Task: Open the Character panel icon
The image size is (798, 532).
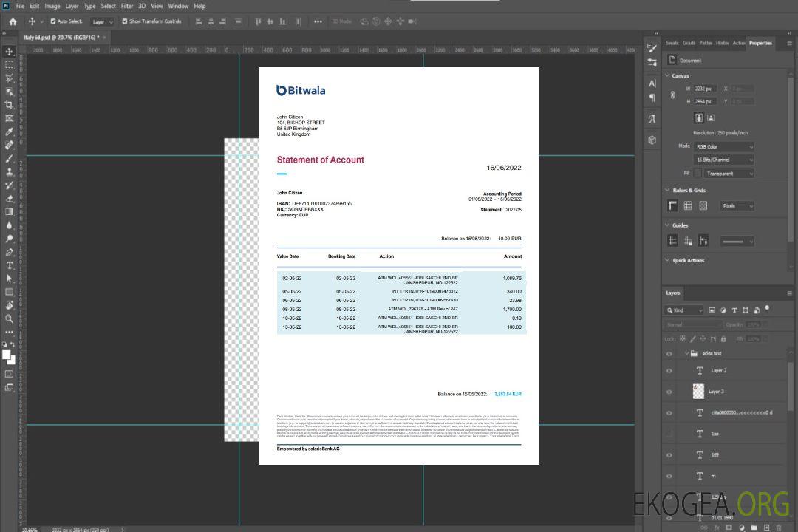Action: (x=652, y=83)
